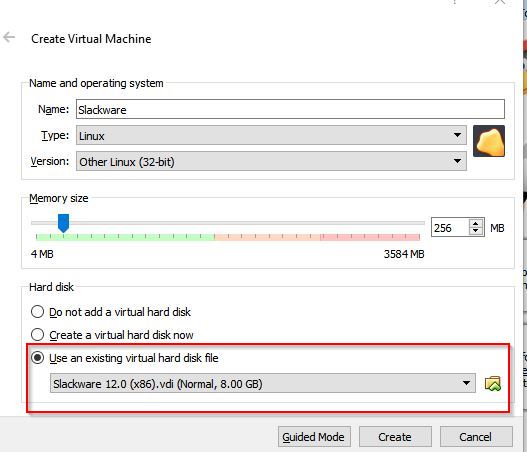Decrease memory with the spinner down arrow

[x=475, y=231]
